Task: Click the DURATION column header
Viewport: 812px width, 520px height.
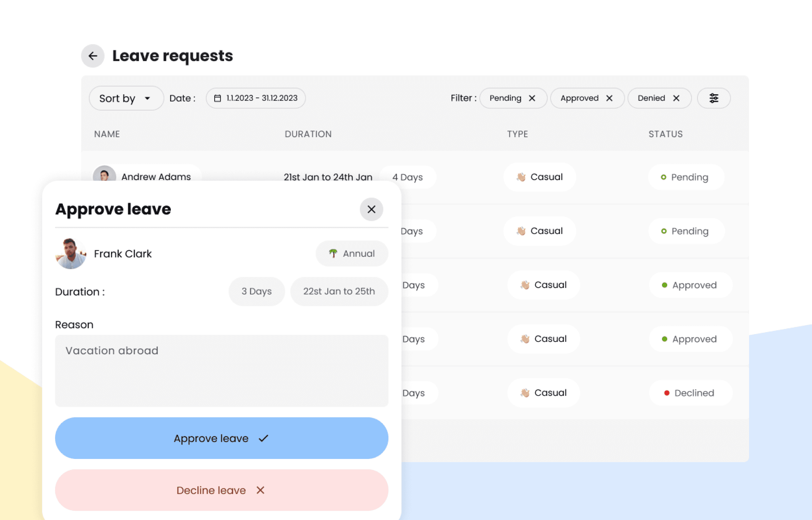Action: point(308,134)
